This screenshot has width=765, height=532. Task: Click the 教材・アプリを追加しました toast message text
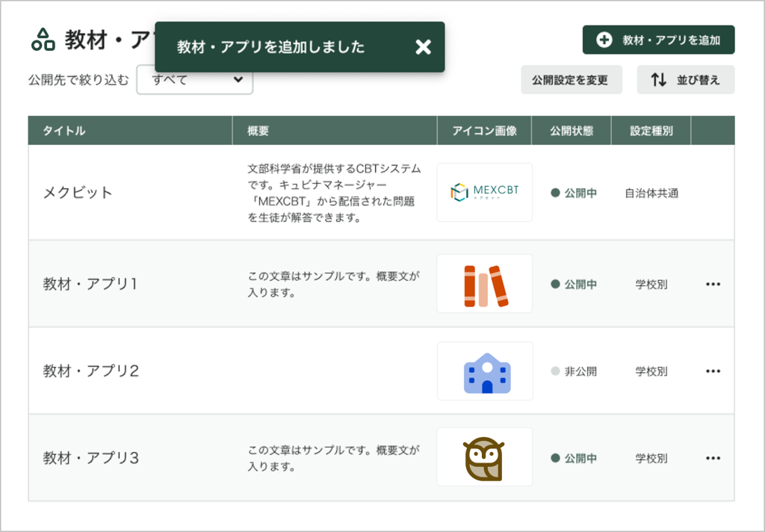270,47
